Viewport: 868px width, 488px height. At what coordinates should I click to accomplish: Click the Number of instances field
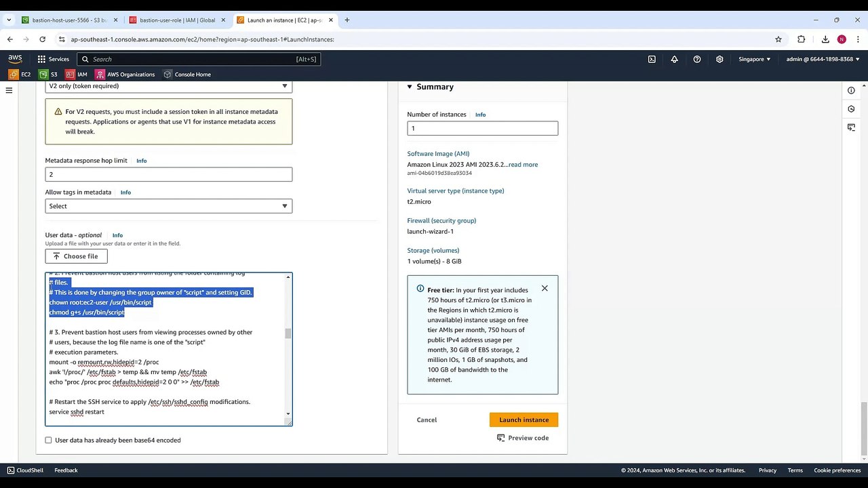click(x=483, y=128)
